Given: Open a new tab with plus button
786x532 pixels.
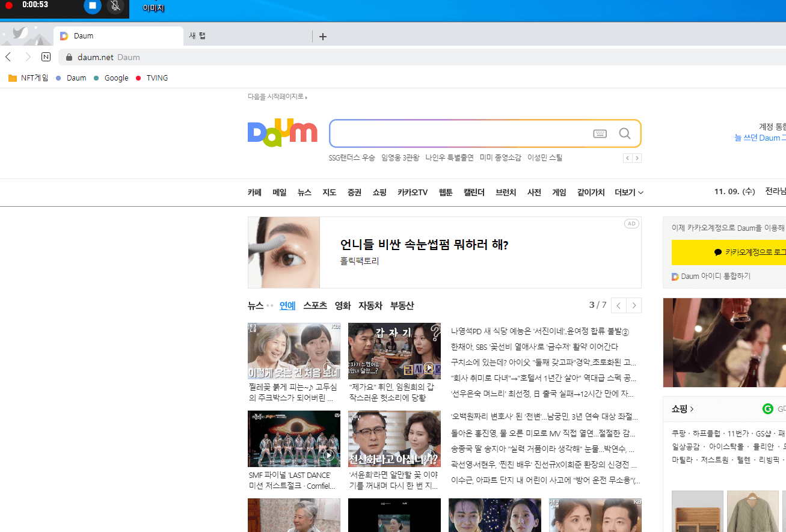Looking at the screenshot, I should (x=323, y=37).
